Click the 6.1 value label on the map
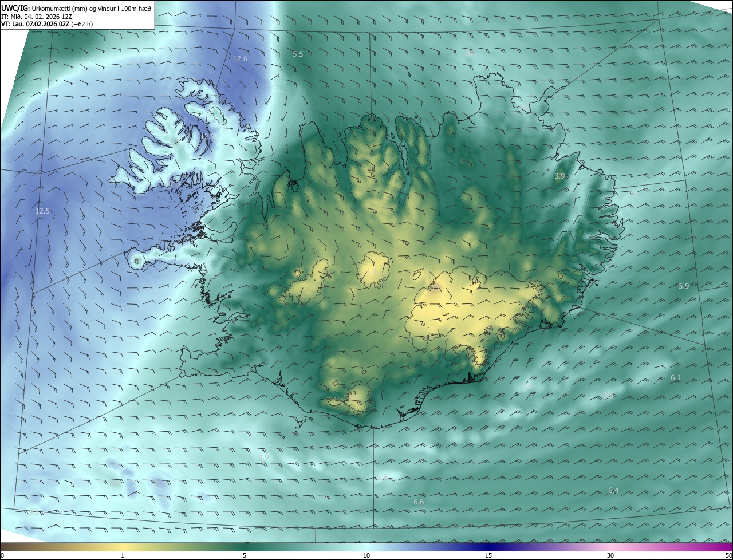733x560 pixels. [x=676, y=377]
